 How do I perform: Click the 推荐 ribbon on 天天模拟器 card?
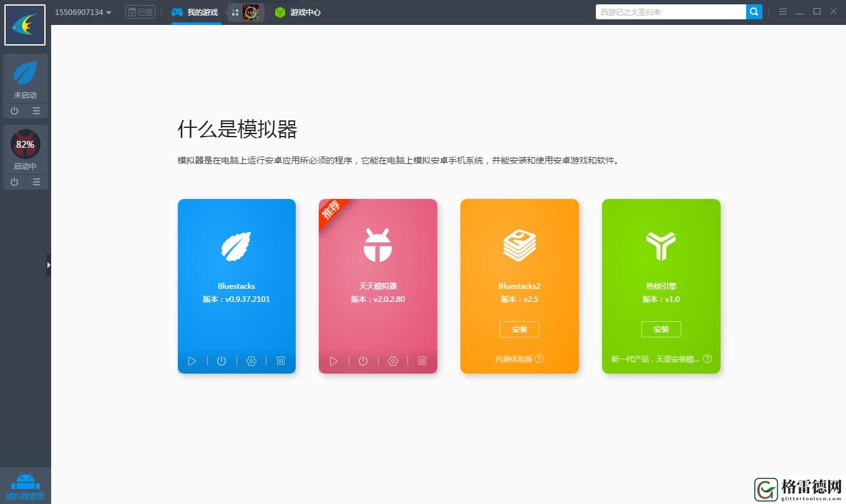332,211
